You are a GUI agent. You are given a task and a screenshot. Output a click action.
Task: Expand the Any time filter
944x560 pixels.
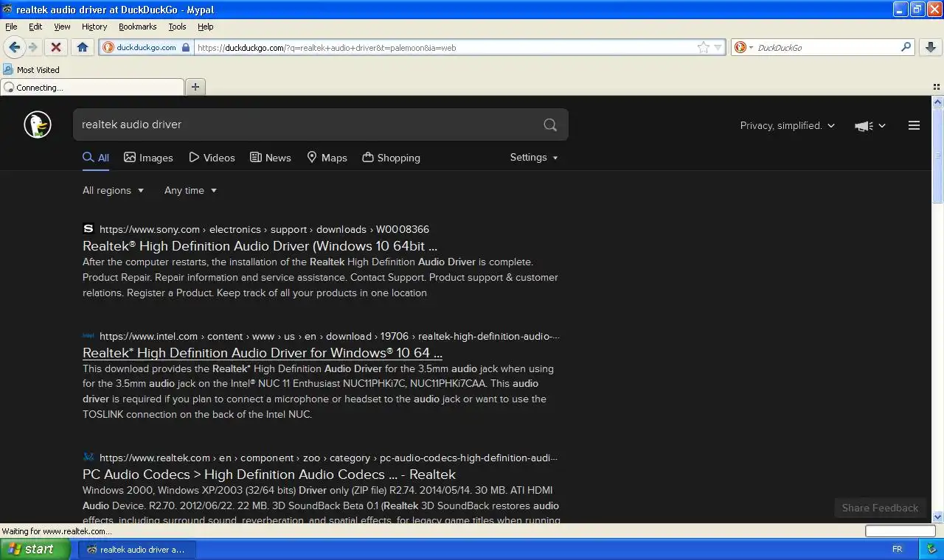pyautogui.click(x=191, y=190)
